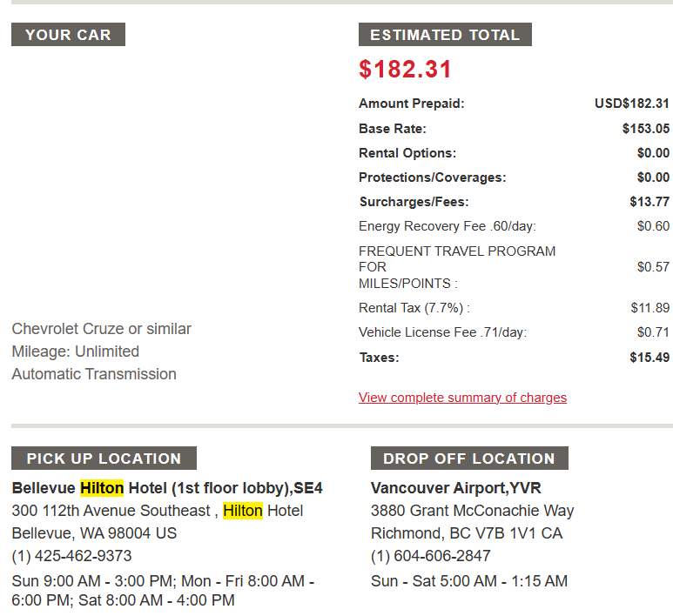Click drop-off phone number (1) 604-606-2847
Viewport: 673px width, 616px height.
[430, 556]
